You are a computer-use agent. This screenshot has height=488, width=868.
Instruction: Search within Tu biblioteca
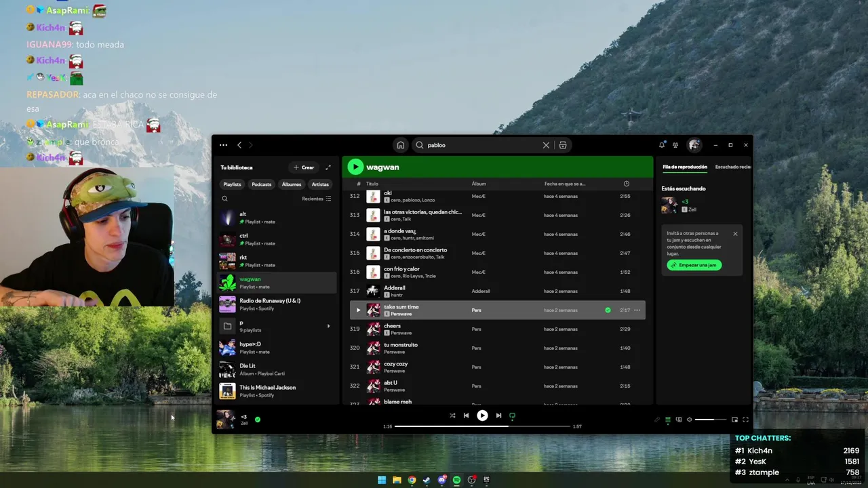click(x=225, y=199)
